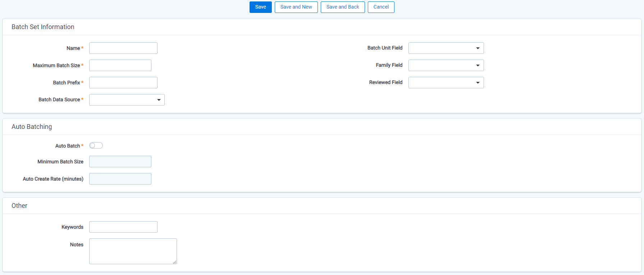
Task: Open the Batch Unit Field dropdown
Action: click(446, 48)
